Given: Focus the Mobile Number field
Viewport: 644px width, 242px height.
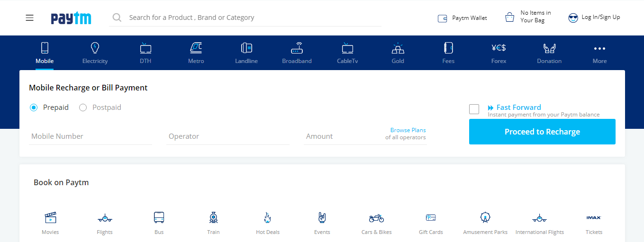Looking at the screenshot, I should [x=91, y=136].
